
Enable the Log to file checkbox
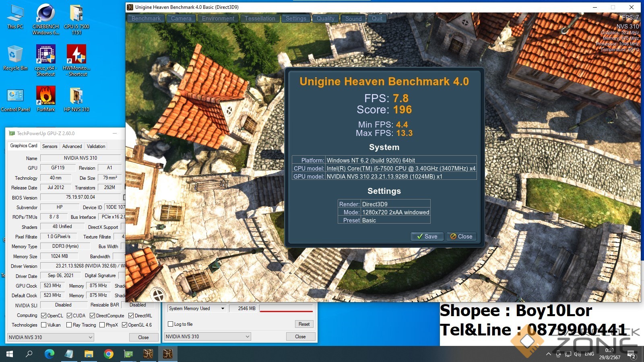coord(170,324)
